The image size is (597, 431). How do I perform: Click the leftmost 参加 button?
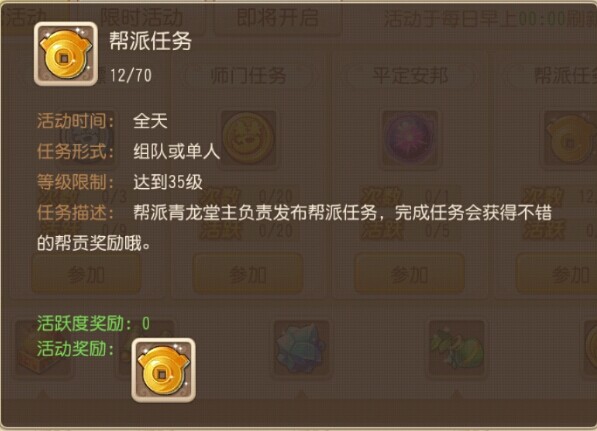click(x=86, y=275)
